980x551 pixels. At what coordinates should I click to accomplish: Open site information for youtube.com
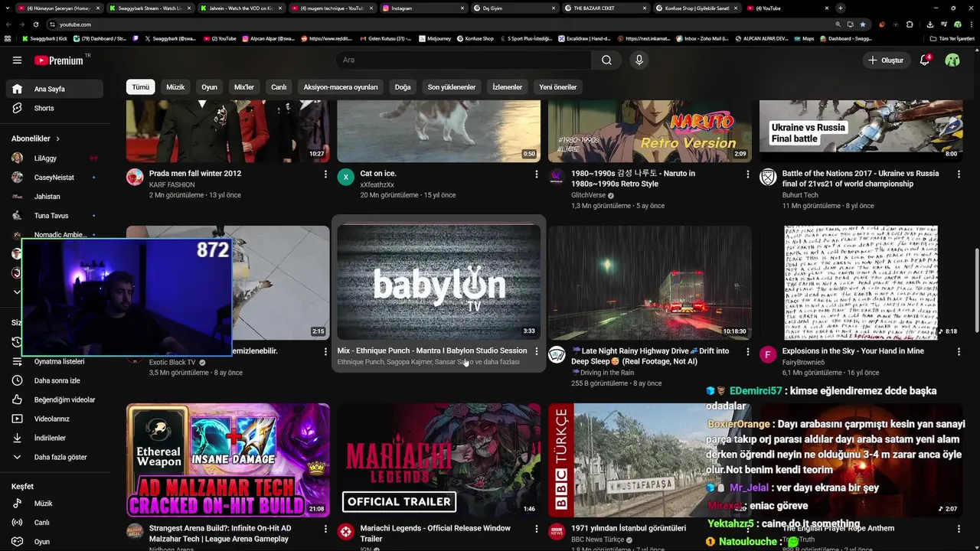[52, 24]
